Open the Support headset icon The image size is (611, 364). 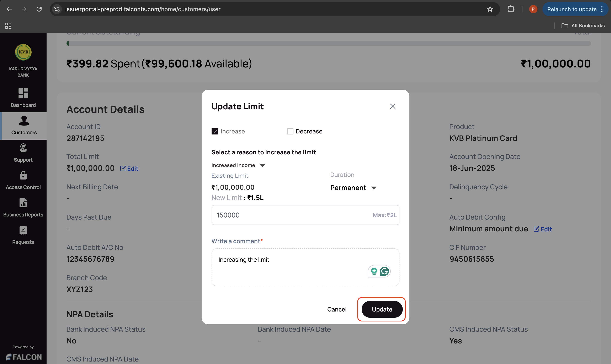click(23, 148)
